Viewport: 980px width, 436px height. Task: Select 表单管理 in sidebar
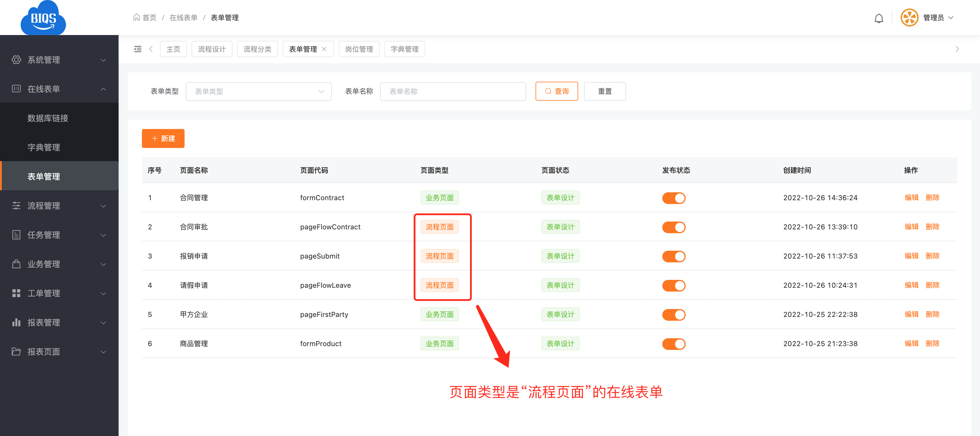pyautogui.click(x=59, y=176)
